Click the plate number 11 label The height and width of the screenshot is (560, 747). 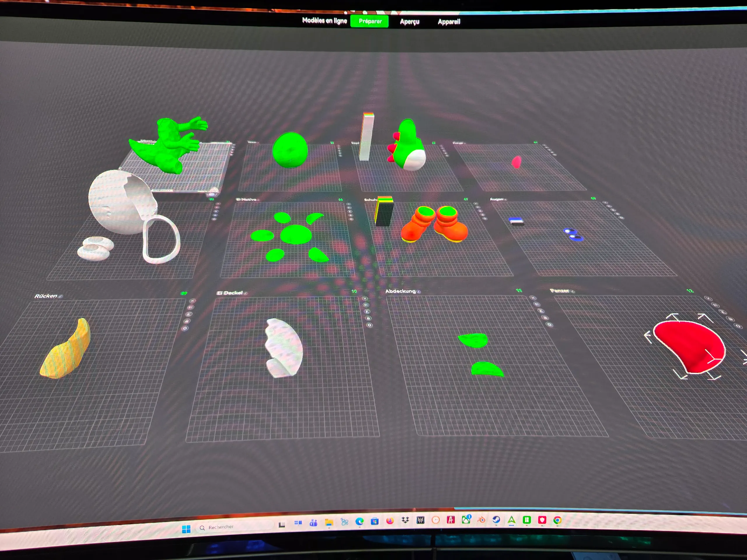coord(519,290)
